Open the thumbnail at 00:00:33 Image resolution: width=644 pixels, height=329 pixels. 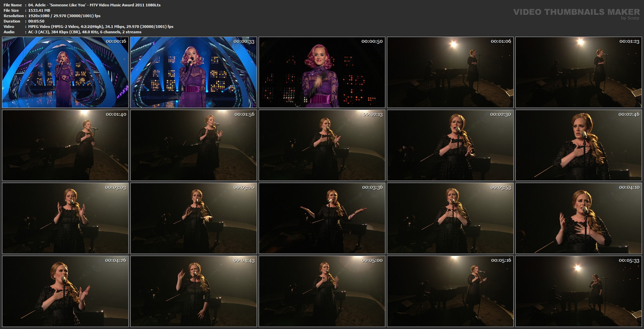click(x=194, y=72)
